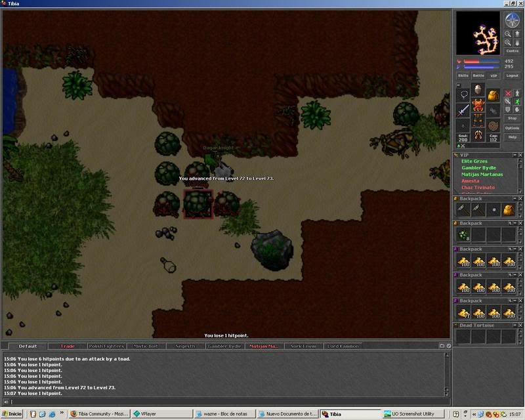The width and height of the screenshot is (525, 420).
Task: Move minimap up one floor
Action: pyautogui.click(x=517, y=34)
